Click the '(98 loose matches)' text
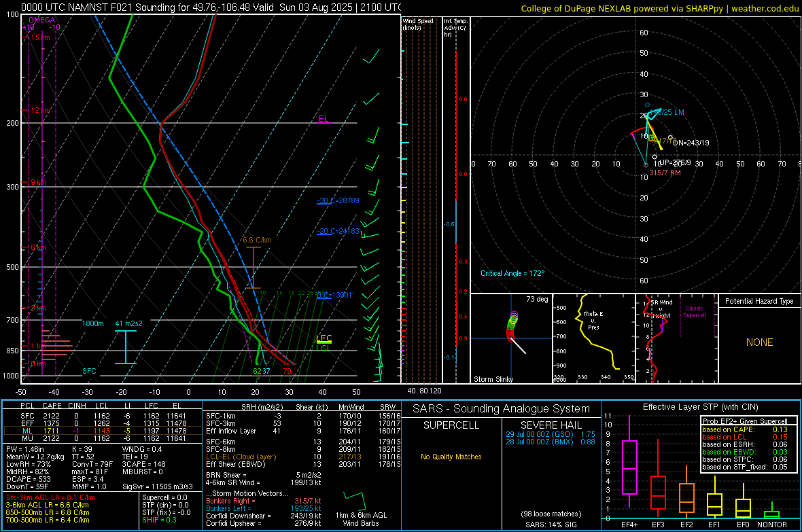802x532 pixels. click(x=551, y=514)
